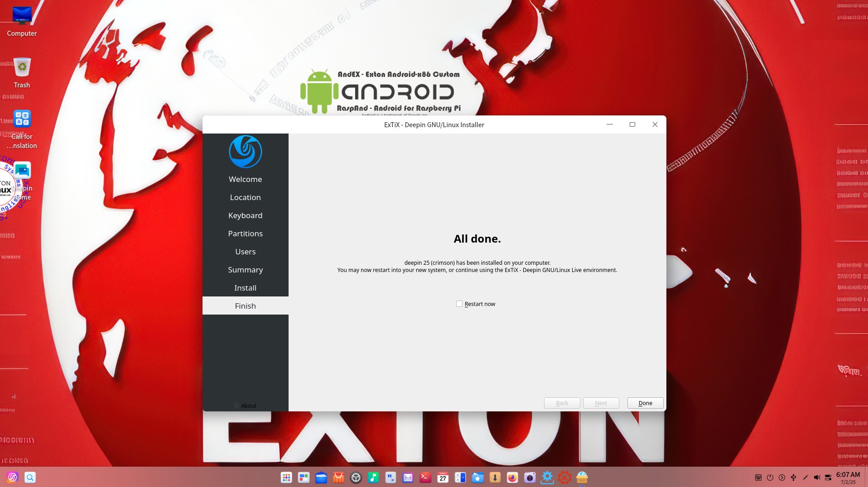
Task: Click the Done button in installer
Action: pos(645,403)
